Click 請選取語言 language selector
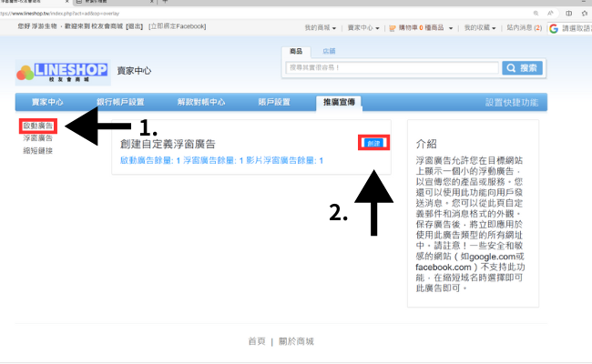Screen dimensions: 592x364 tap(577, 29)
